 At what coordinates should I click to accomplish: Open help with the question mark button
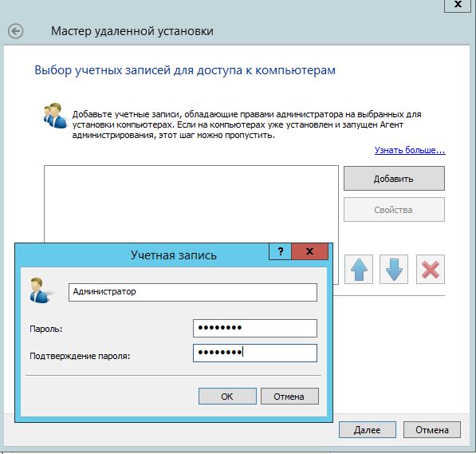pos(280,251)
